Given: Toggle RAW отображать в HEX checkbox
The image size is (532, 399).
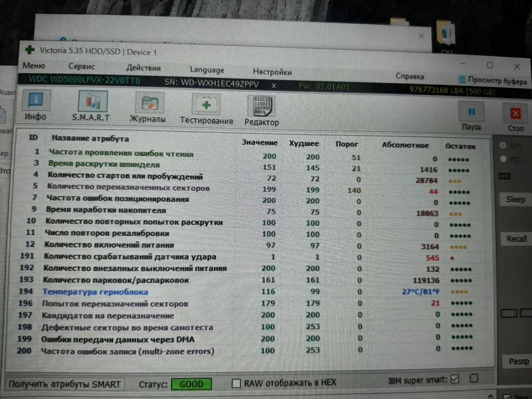Looking at the screenshot, I should 236,384.
